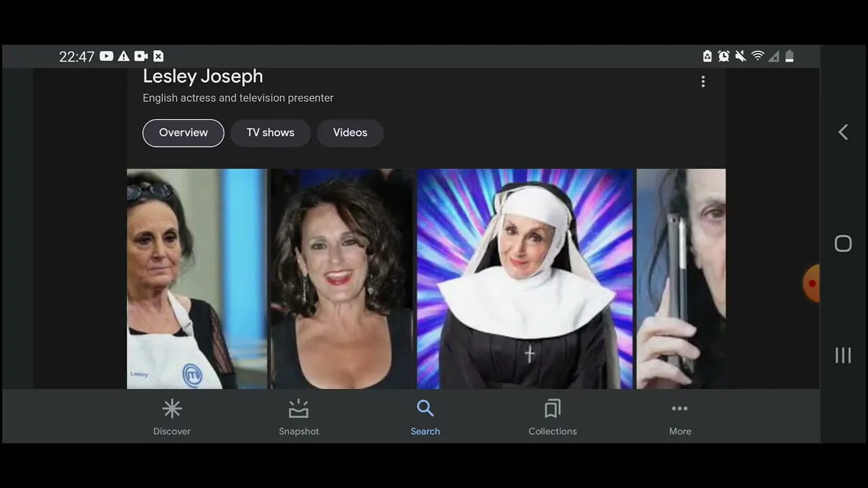View the nun costume photo
The image size is (868, 488).
[525, 279]
